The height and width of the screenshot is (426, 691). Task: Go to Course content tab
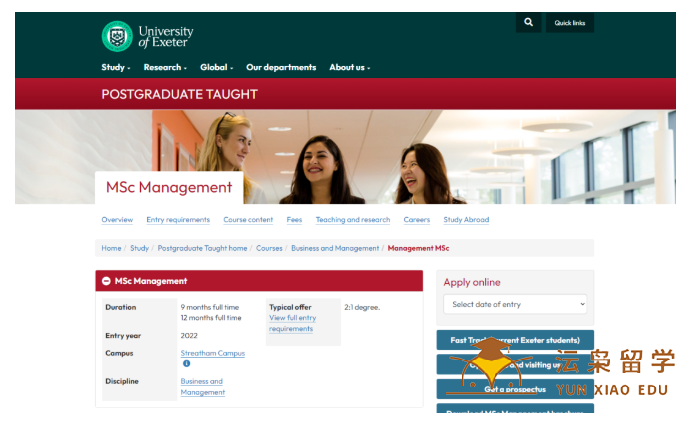click(x=248, y=219)
